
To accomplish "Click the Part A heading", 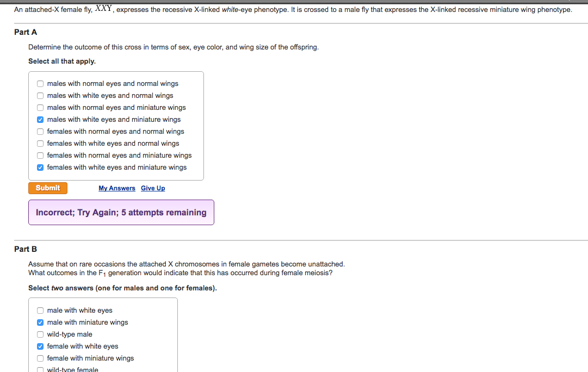I will coord(26,32).
